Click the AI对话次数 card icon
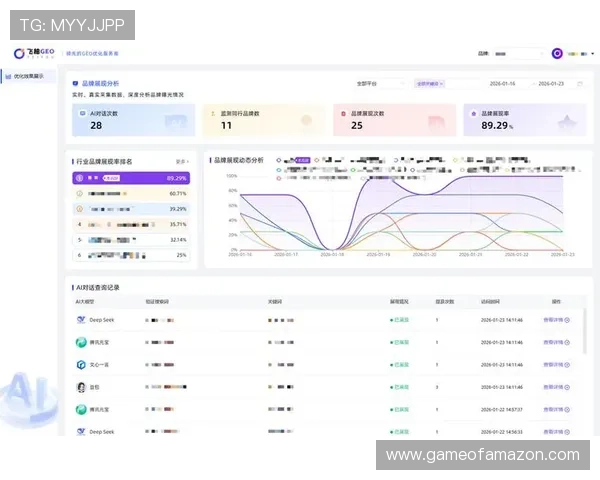 tap(176, 122)
